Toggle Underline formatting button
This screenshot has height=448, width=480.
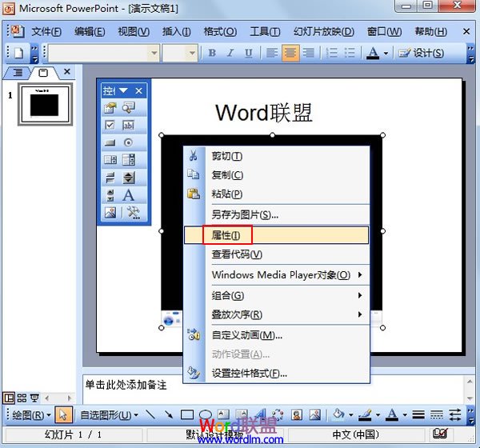[249, 53]
